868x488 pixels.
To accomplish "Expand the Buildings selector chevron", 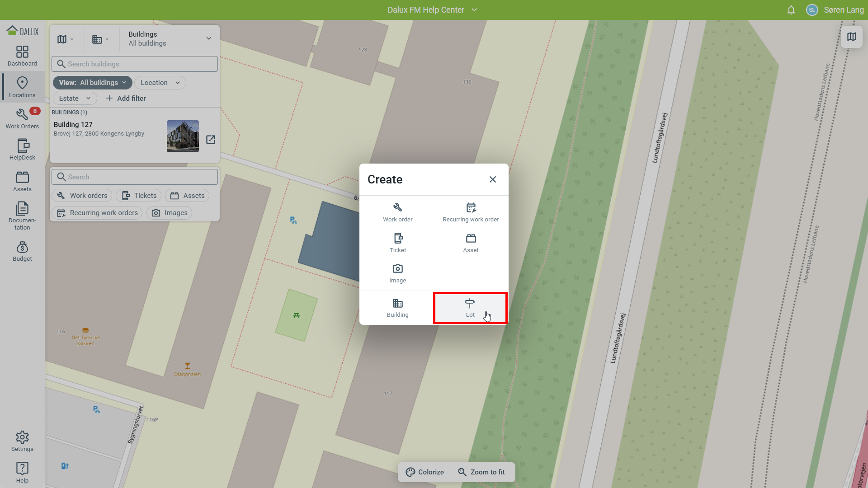I will click(x=208, y=38).
